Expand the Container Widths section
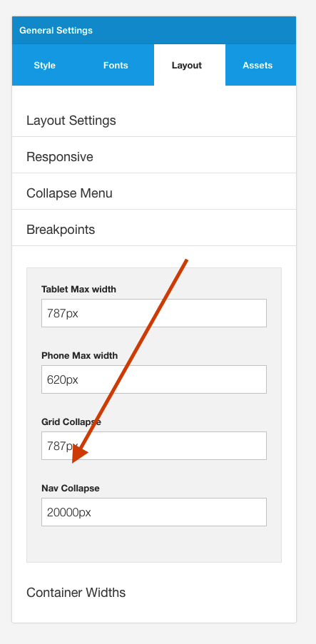Image resolution: width=316 pixels, height=644 pixels. click(x=154, y=593)
